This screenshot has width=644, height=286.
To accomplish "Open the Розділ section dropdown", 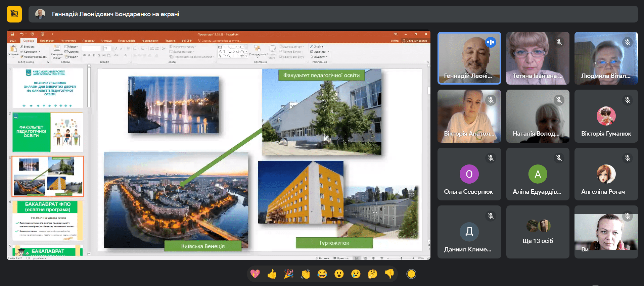I will (72, 57).
